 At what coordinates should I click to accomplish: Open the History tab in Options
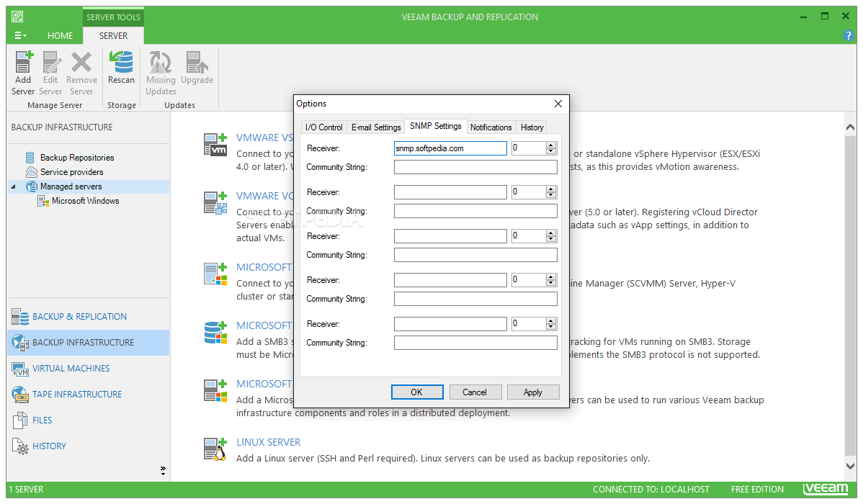pos(532,127)
